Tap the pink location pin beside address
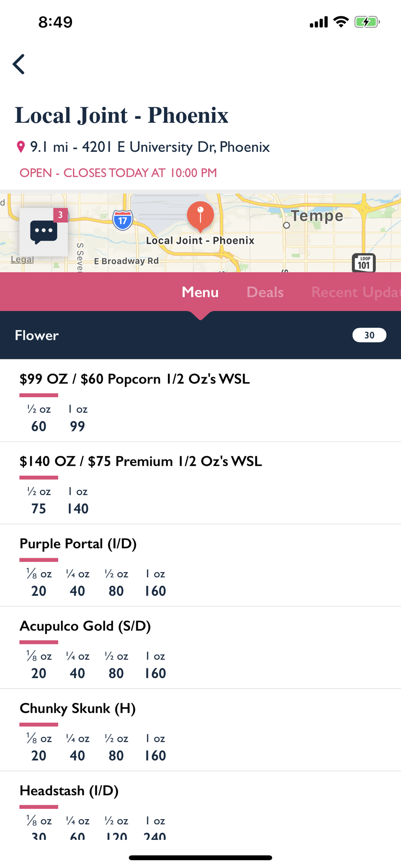 click(20, 147)
